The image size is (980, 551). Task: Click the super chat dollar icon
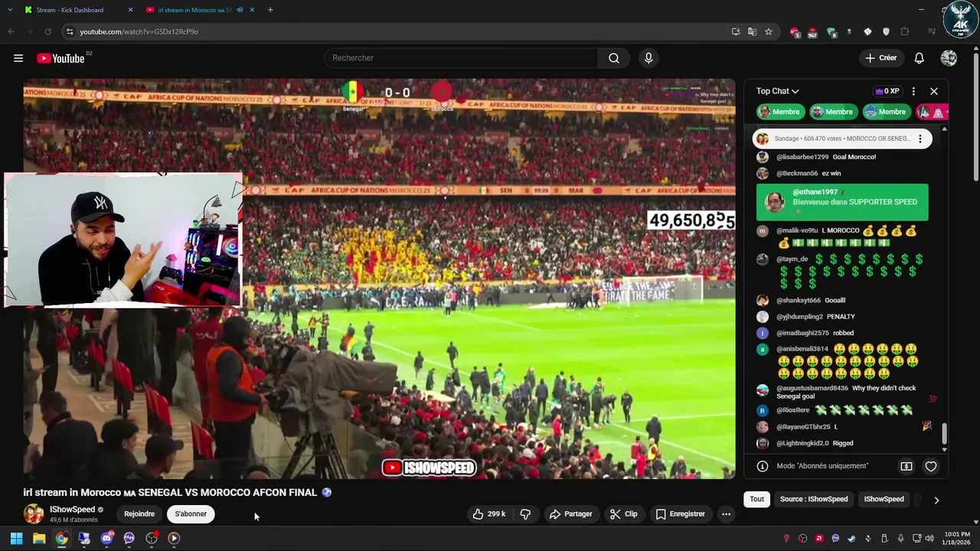tap(906, 466)
